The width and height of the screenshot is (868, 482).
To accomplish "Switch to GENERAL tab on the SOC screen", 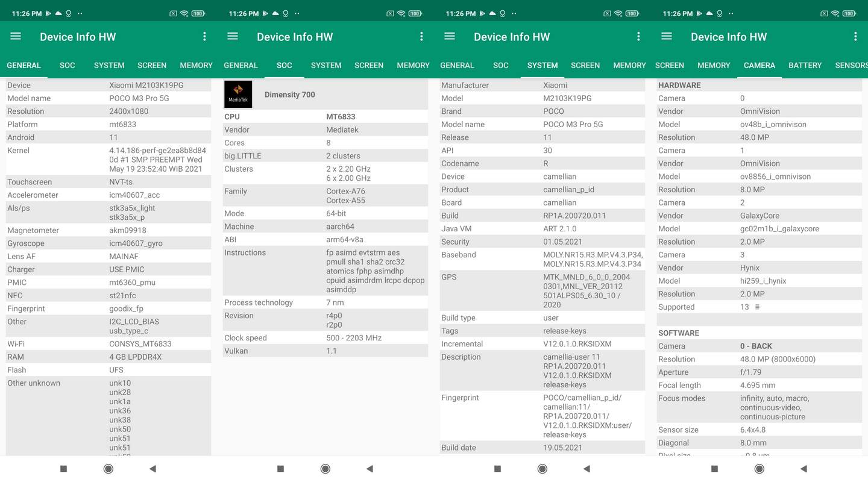I will (x=241, y=65).
